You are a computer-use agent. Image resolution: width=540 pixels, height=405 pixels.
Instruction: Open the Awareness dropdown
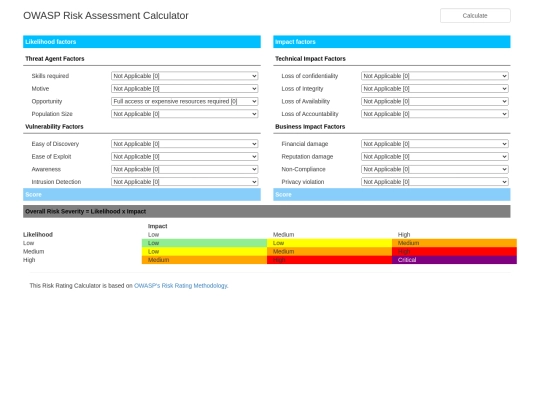pyautogui.click(x=184, y=169)
